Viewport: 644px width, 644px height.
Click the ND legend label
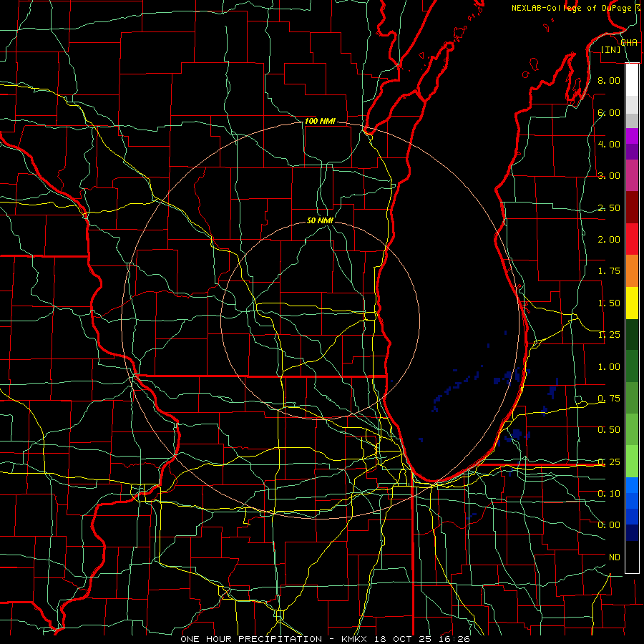615,557
